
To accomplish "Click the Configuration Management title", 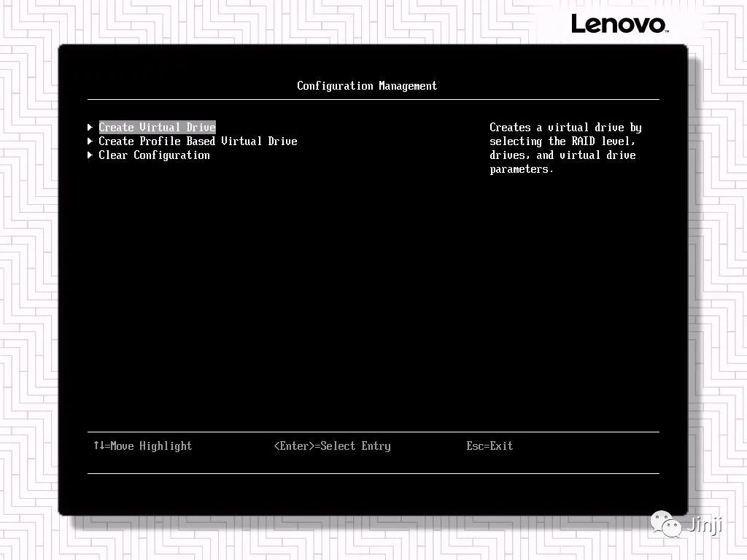I will click(367, 86).
